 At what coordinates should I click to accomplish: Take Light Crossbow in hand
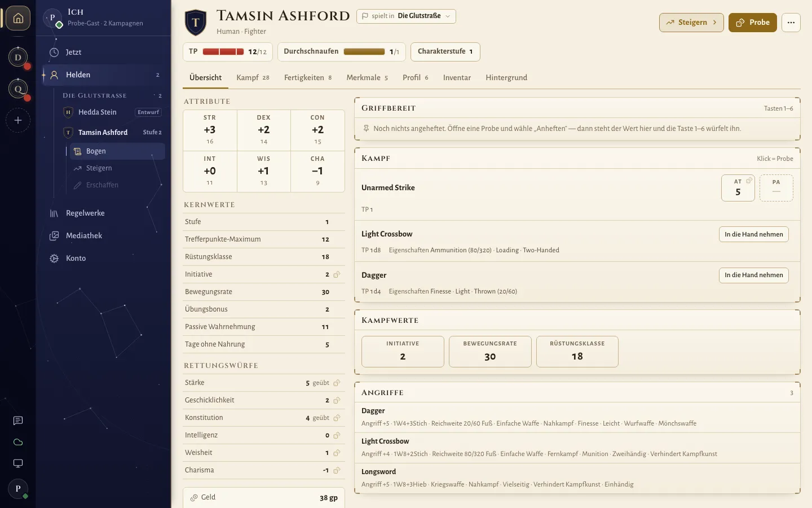point(754,234)
